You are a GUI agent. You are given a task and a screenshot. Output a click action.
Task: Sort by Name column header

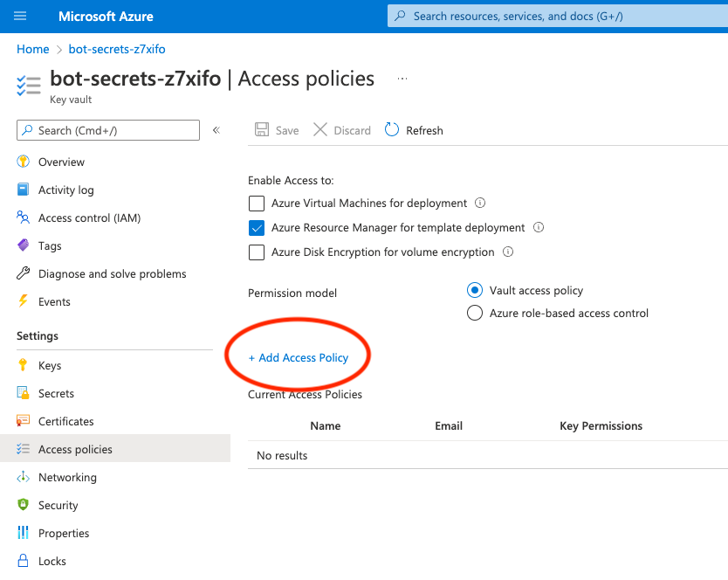(326, 425)
